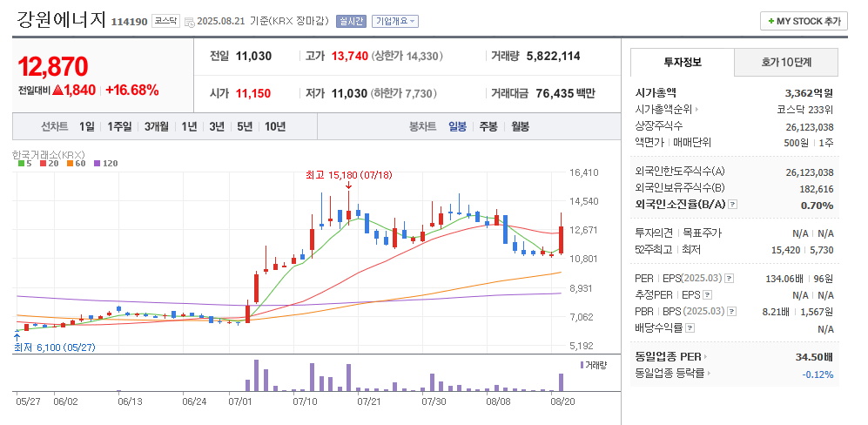The height and width of the screenshot is (425, 868).
Task: Select the 10년 line chart range
Action: (275, 126)
